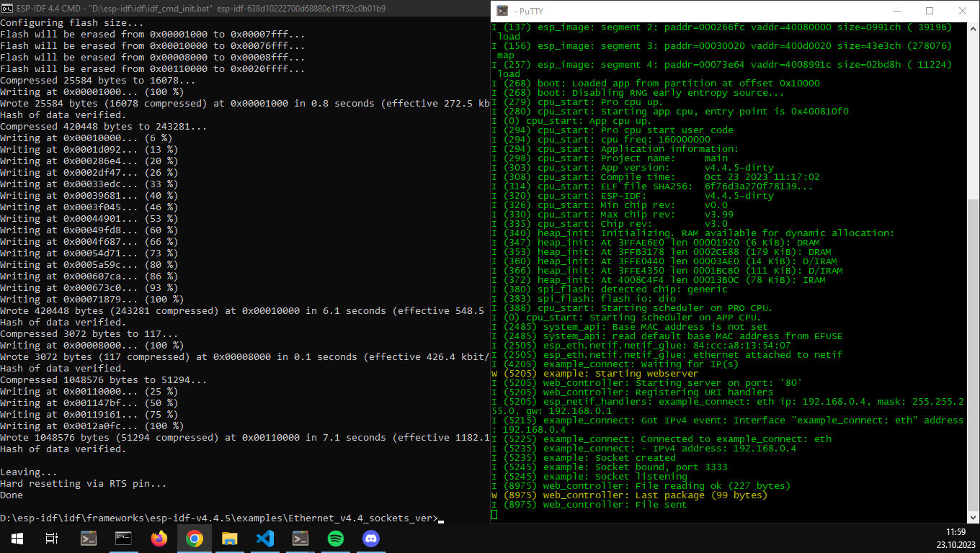The height and width of the screenshot is (553, 980).
Task: Click 'Compressed 3072 bytes to 117...' line
Action: (89, 334)
